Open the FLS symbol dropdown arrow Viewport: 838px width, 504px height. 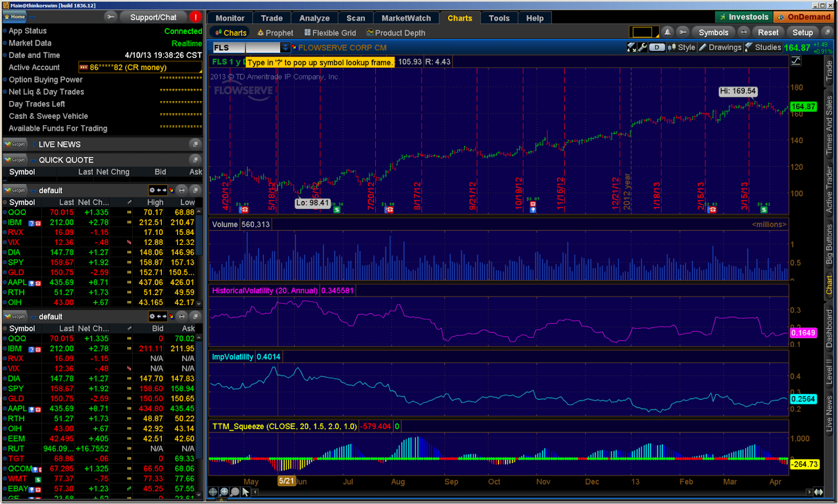285,47
